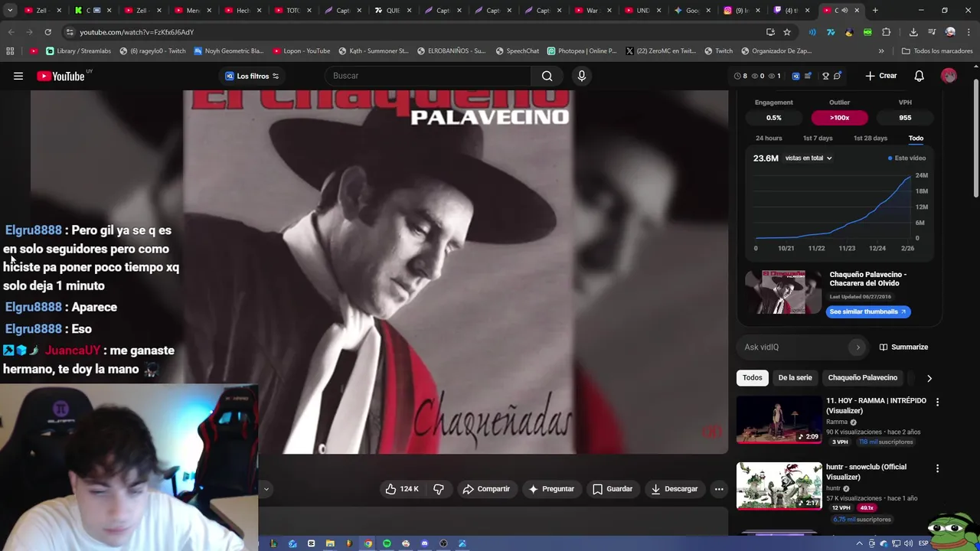Image resolution: width=980 pixels, height=551 pixels.
Task: Click the Guardar button
Action: click(612, 489)
